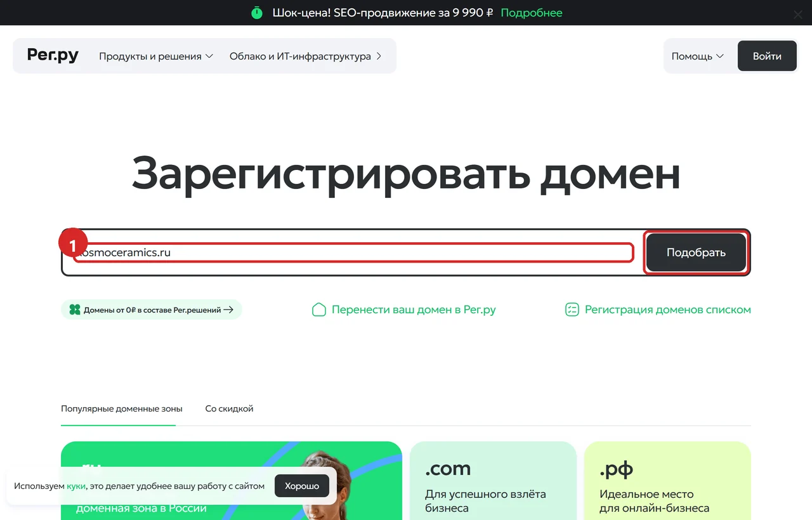Click the Подобрать button
This screenshot has width=812, height=520.
pyautogui.click(x=696, y=252)
